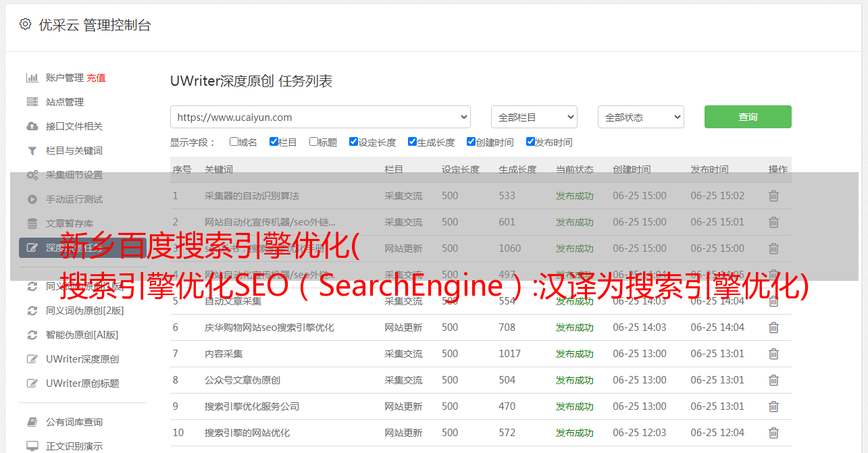Open 正文识别演示 in the sidebar
Image resolution: width=868 pixels, height=453 pixels.
(74, 446)
